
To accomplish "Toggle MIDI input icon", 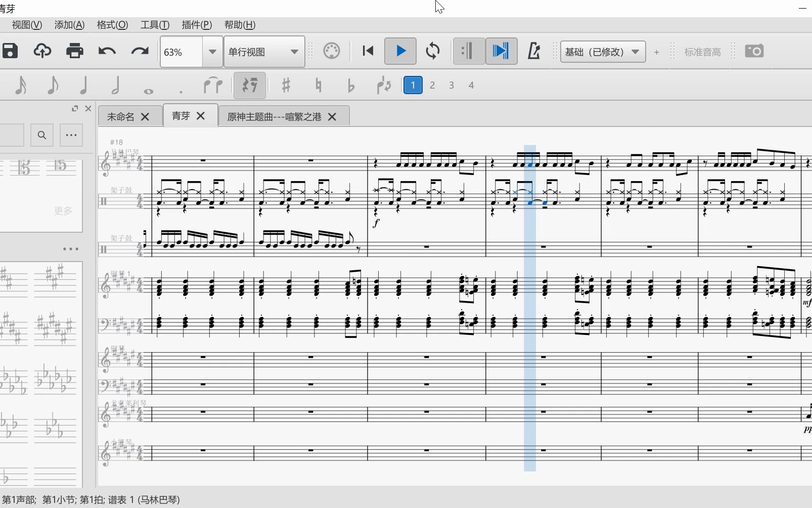I will tap(332, 51).
